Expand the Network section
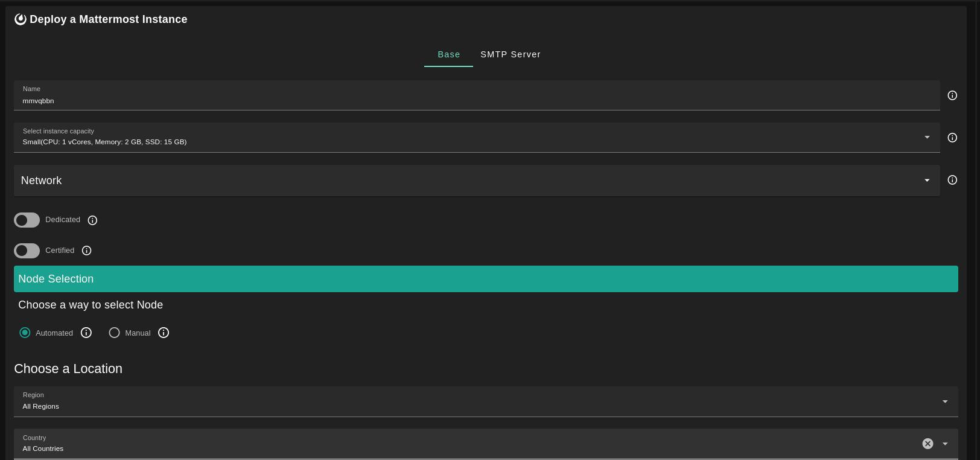Viewport: 980px width, 460px height. click(927, 180)
